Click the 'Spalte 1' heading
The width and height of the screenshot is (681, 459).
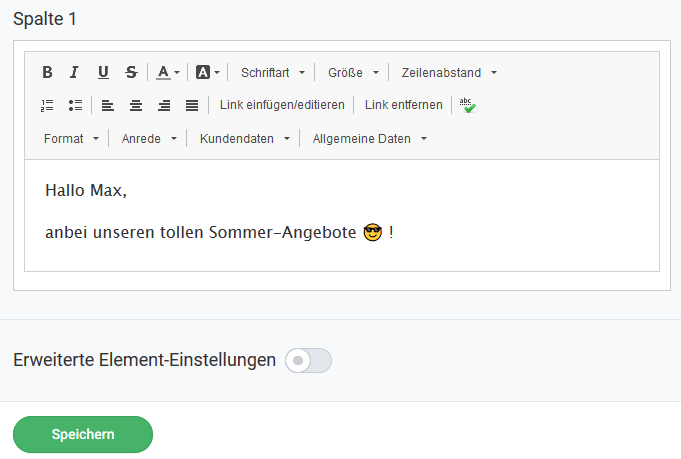45,19
